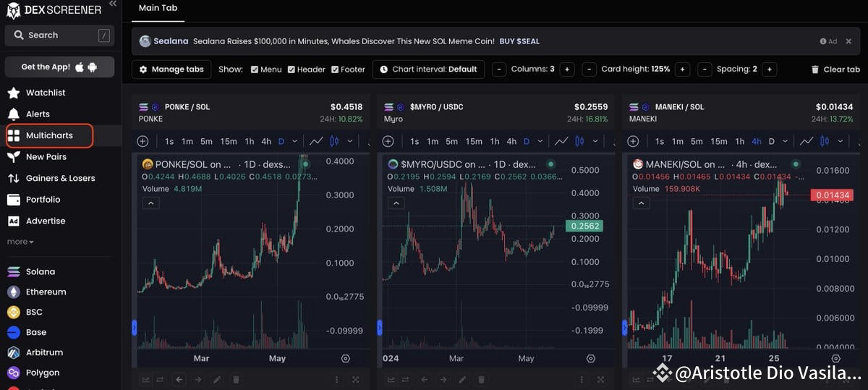The height and width of the screenshot is (390, 868).
Task: Toggle the Footer checkbox
Action: pos(334,69)
